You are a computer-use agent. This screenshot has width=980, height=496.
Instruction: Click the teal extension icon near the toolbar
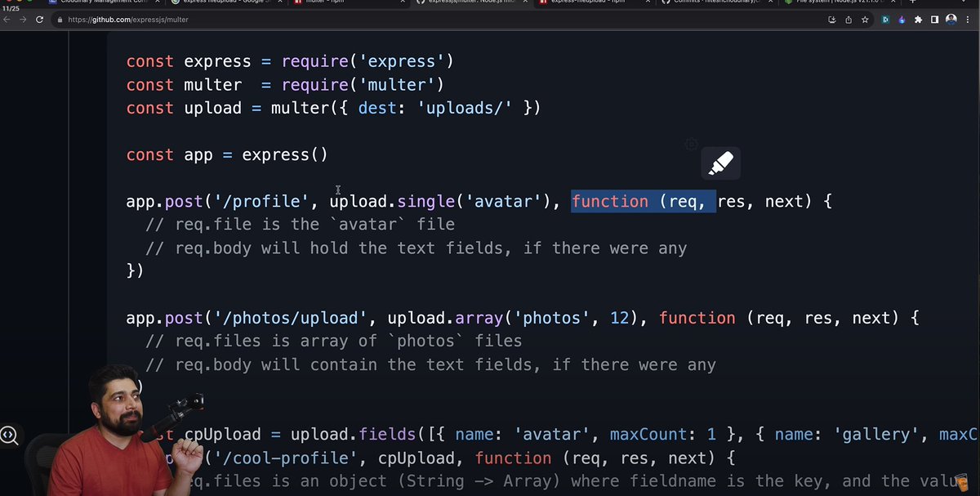885,19
